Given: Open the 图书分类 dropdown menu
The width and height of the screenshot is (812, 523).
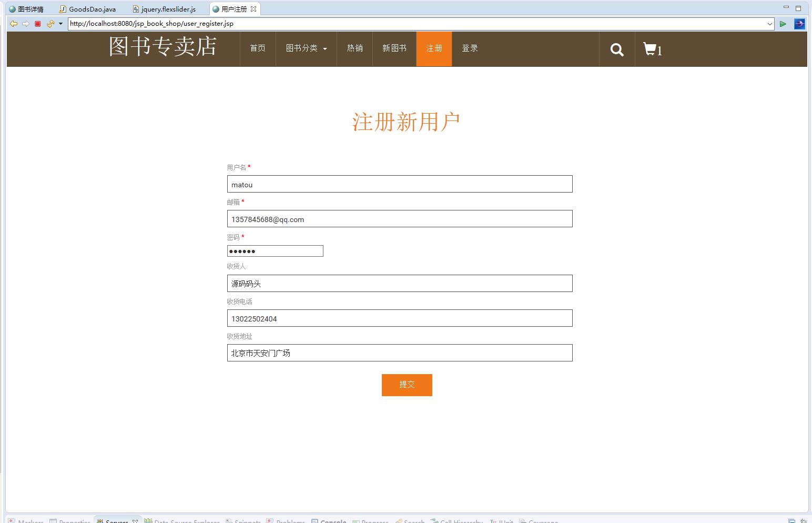Looking at the screenshot, I should pos(306,49).
